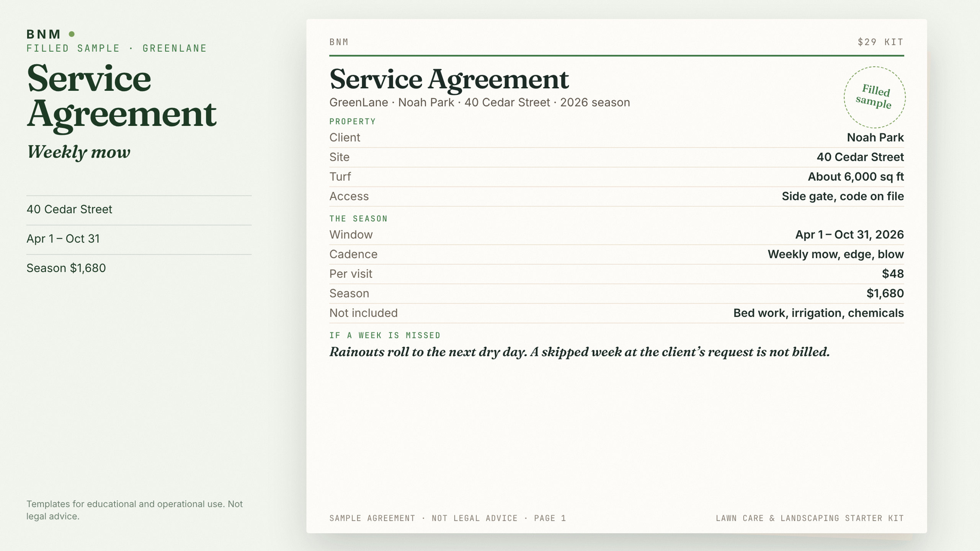Click 'THE SEASON' section label

[358, 219]
